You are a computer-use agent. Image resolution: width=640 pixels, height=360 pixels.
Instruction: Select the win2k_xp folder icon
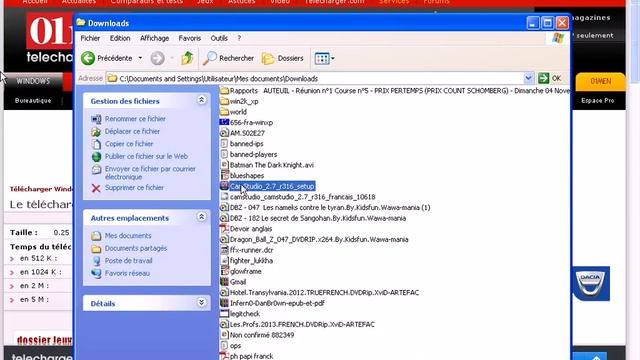[x=224, y=101]
